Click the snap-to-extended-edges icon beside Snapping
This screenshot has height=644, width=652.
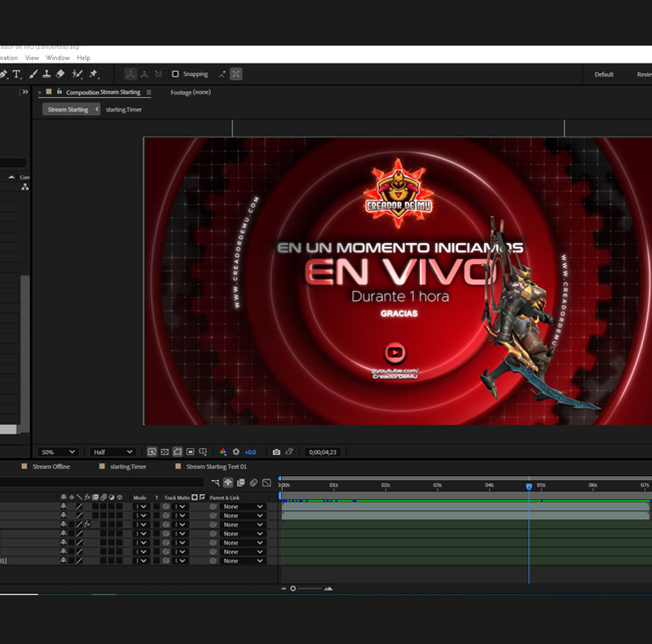(222, 74)
